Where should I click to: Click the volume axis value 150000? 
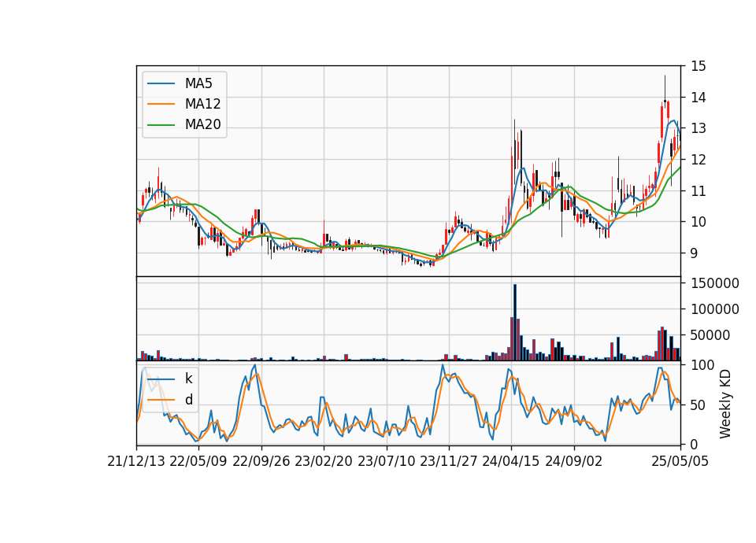(x=715, y=283)
